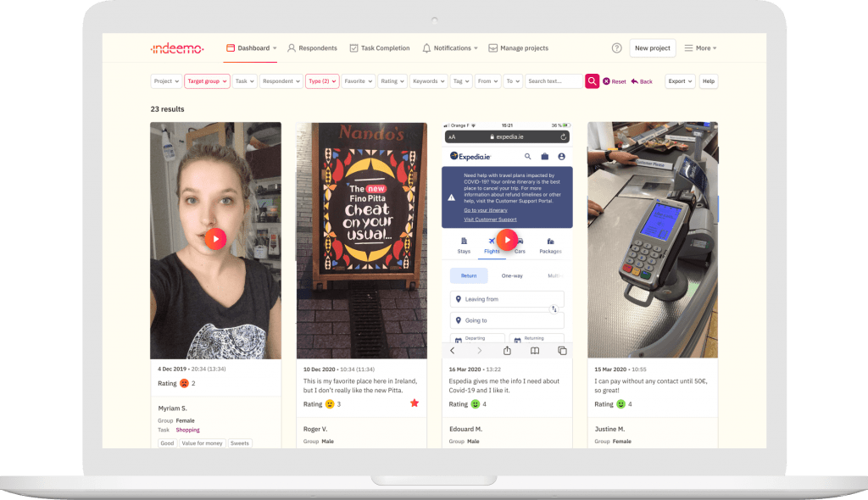Screen dimensions: 868x500
Task: Open the Notifications menu
Action: point(450,48)
